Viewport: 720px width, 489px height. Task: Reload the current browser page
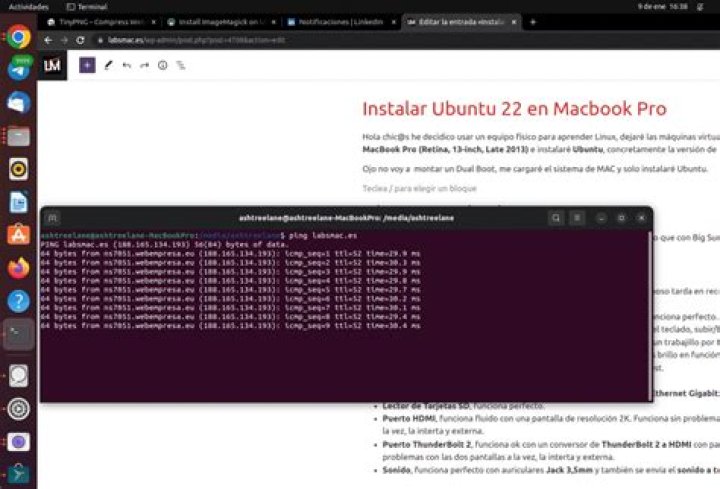click(x=80, y=40)
